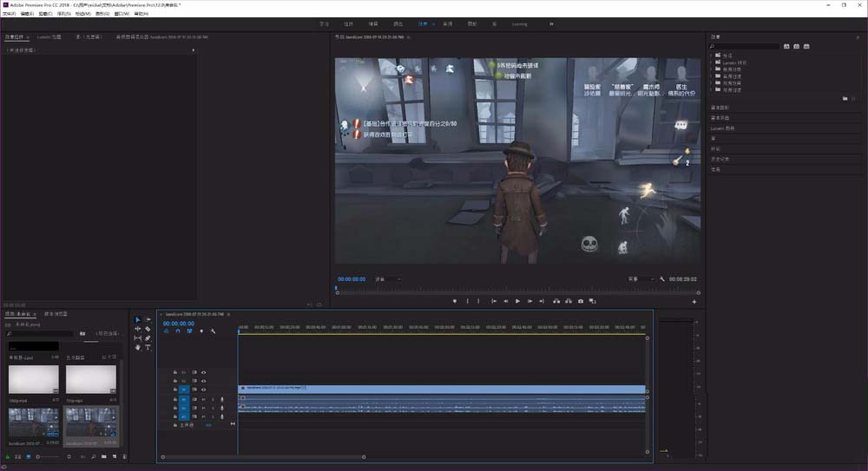Toggle the insert-as-nests sequence button in timeline
Screen dimensions: 868x471
pos(166,331)
